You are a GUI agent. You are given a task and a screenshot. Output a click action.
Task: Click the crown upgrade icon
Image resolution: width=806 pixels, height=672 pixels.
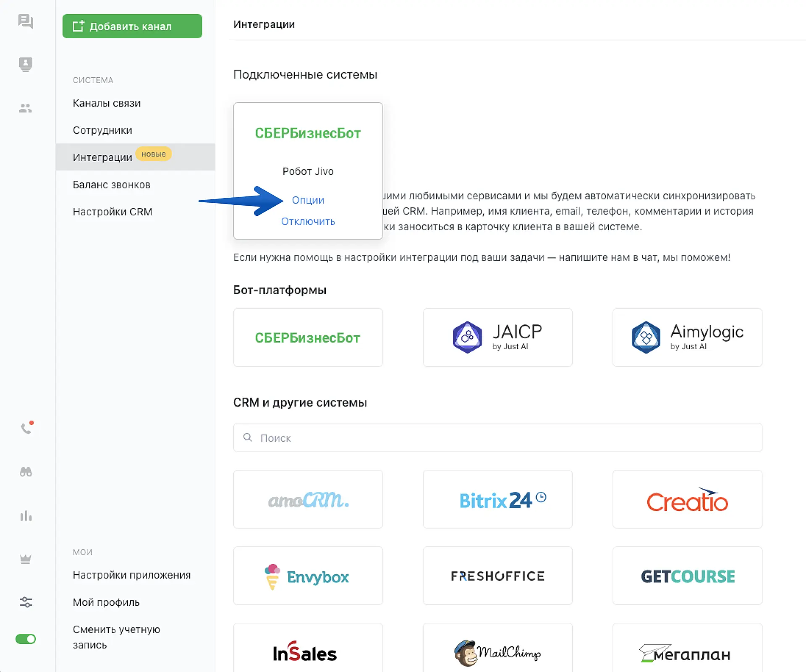point(26,559)
